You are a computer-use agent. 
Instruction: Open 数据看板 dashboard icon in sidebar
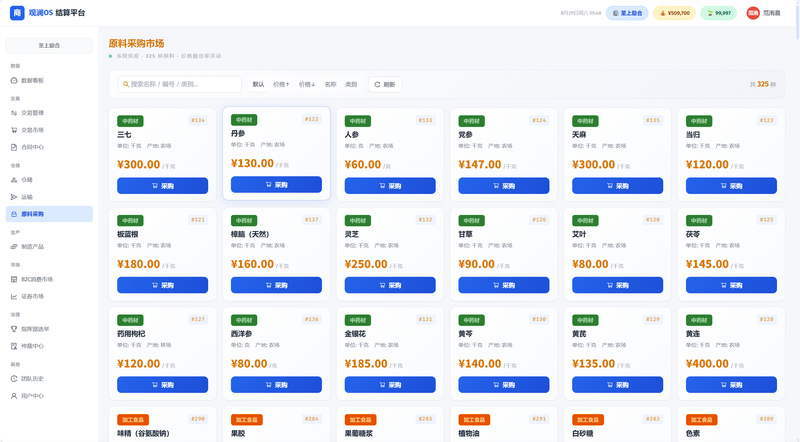[14, 81]
